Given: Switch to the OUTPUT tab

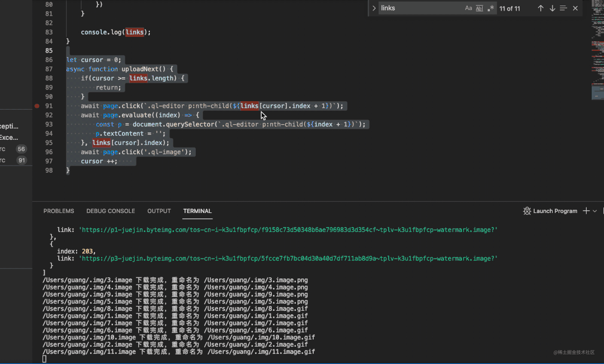Looking at the screenshot, I should tap(159, 211).
